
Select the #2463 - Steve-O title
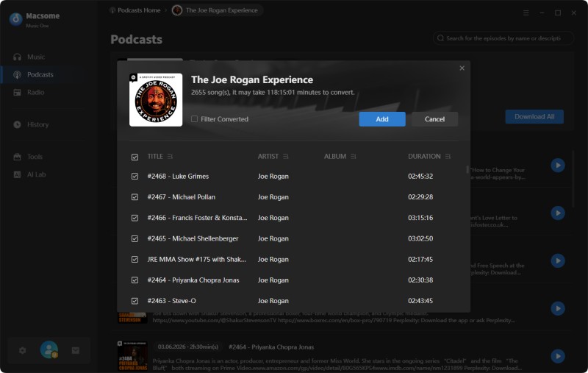coord(172,301)
